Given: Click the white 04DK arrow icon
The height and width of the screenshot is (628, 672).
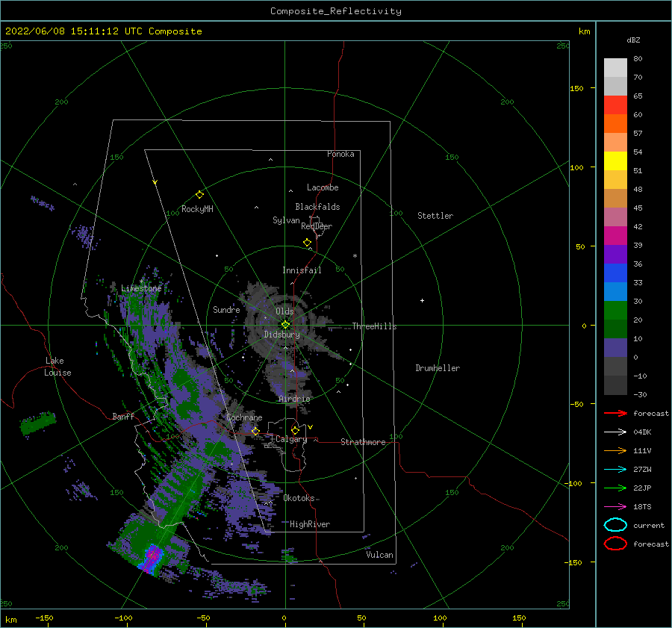Looking at the screenshot, I should (x=615, y=432).
